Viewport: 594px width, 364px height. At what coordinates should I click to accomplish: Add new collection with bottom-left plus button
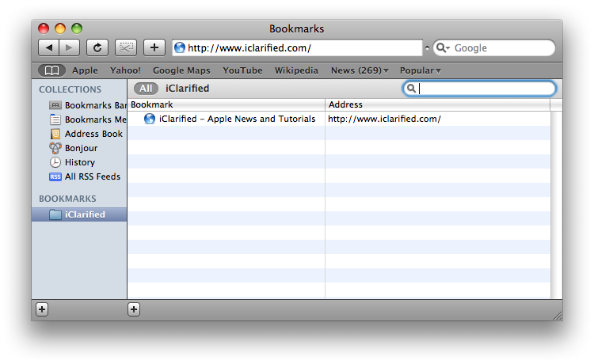(x=42, y=309)
